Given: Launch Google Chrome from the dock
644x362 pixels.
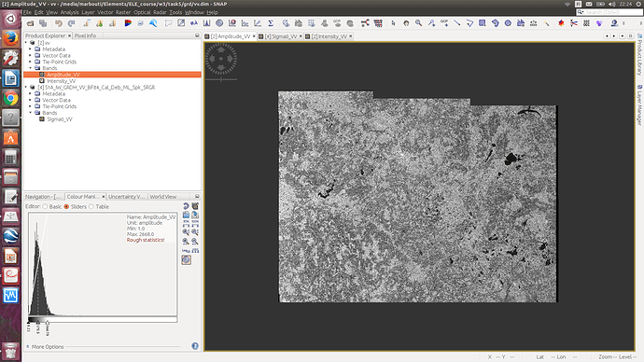Looking at the screenshot, I should pos(10,99).
